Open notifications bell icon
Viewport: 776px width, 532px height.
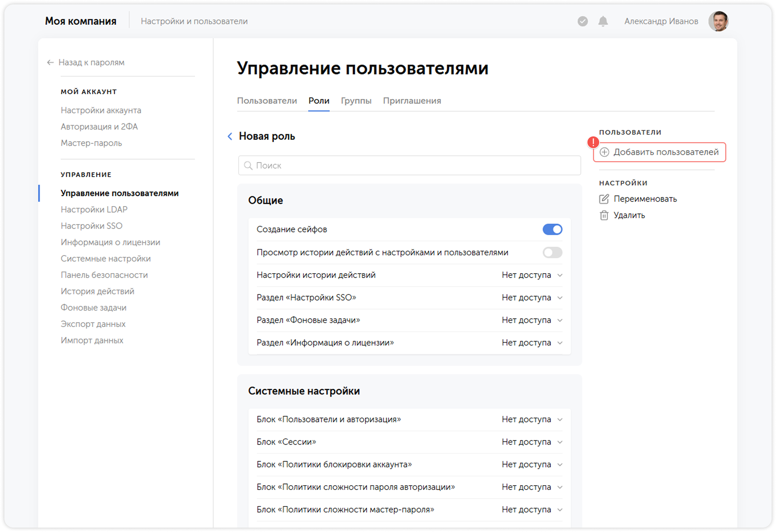click(x=603, y=21)
